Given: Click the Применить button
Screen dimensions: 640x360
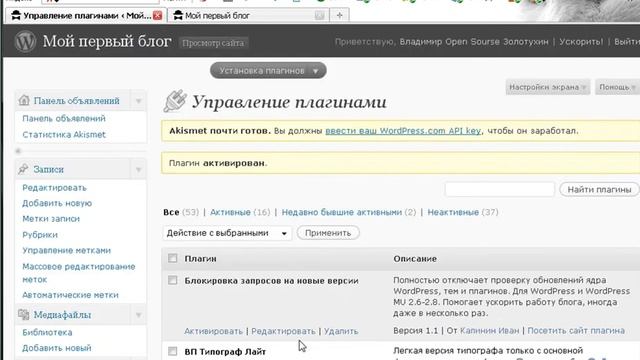Looking at the screenshot, I should 328,233.
